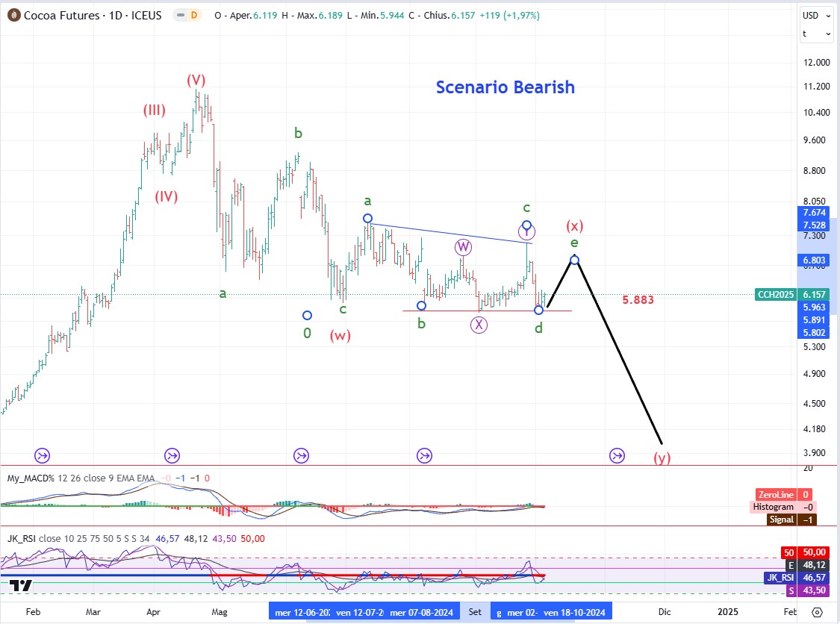The image size is (840, 624).
Task: Select the red (IV) wave label
Action: [x=166, y=196]
